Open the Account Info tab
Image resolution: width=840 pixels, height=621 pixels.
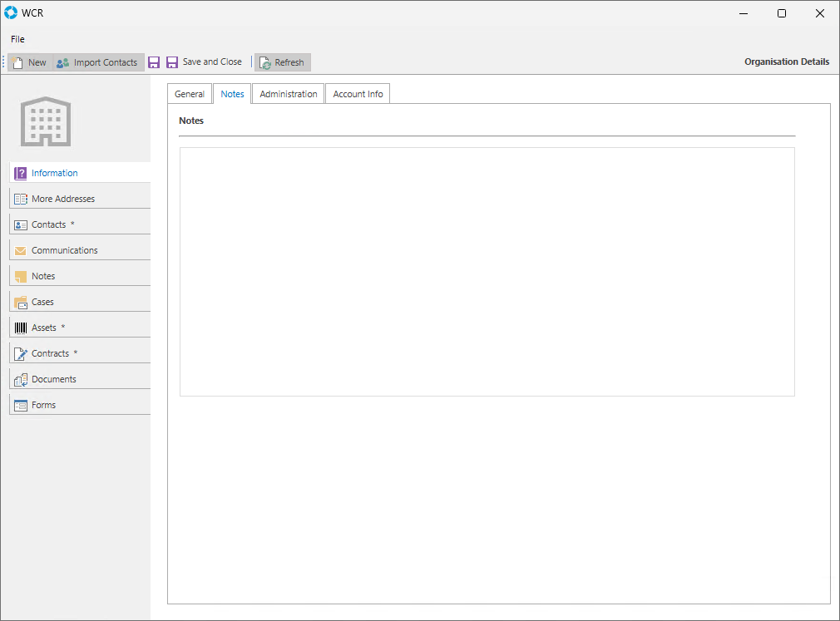coord(358,94)
